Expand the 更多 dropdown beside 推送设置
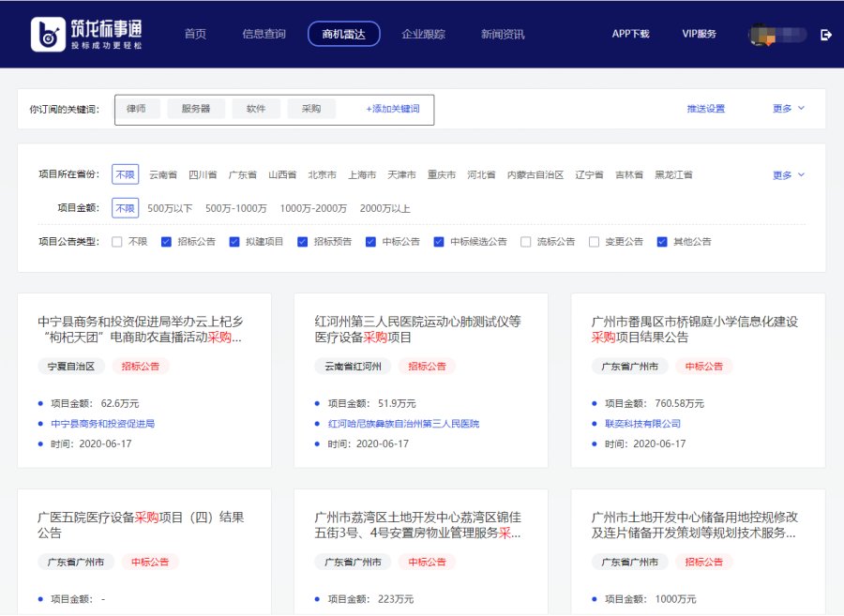 click(x=782, y=108)
